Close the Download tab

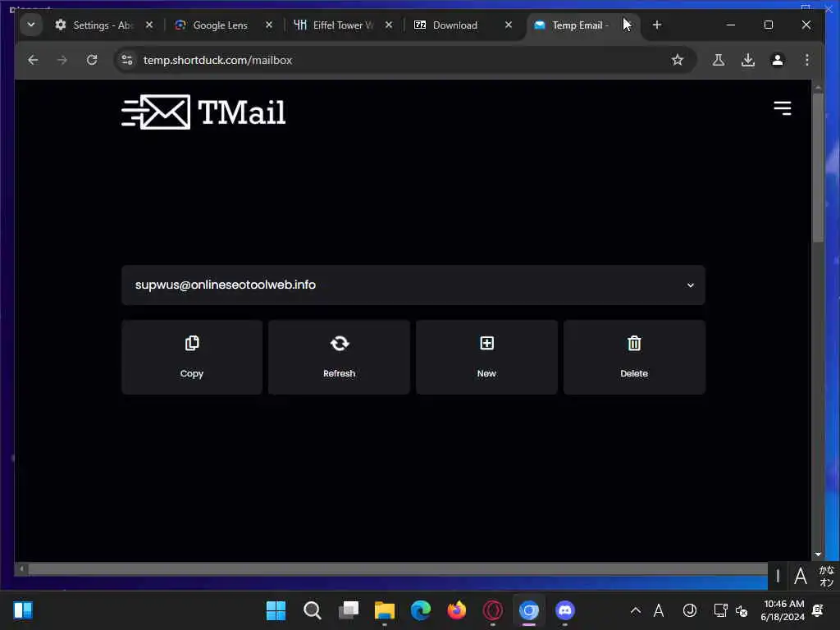[509, 25]
